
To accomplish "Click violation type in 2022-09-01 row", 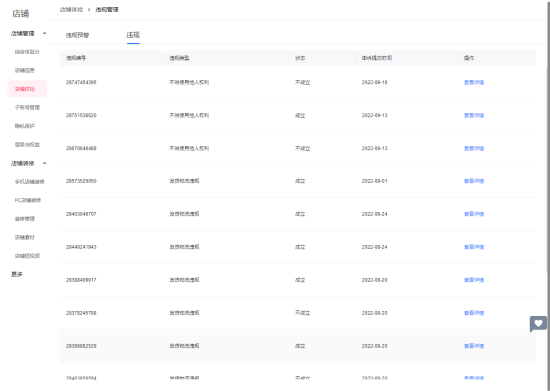I will pyautogui.click(x=184, y=181).
